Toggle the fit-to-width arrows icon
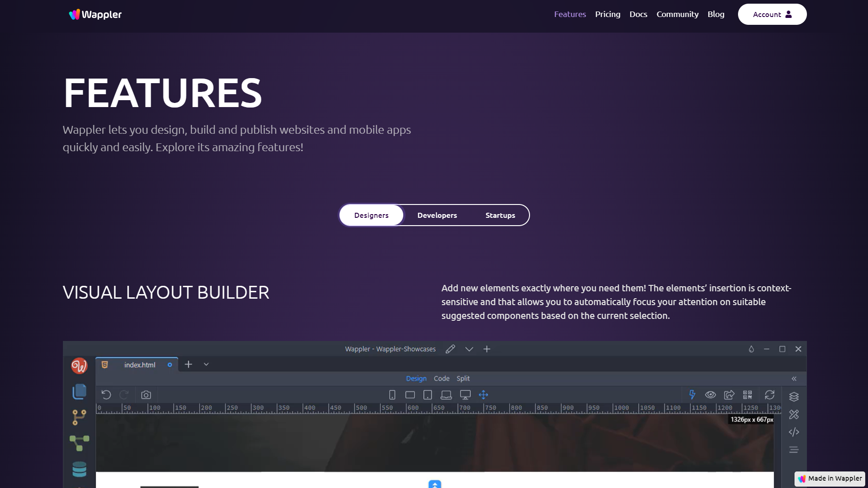This screenshot has height=488, width=868. click(484, 395)
